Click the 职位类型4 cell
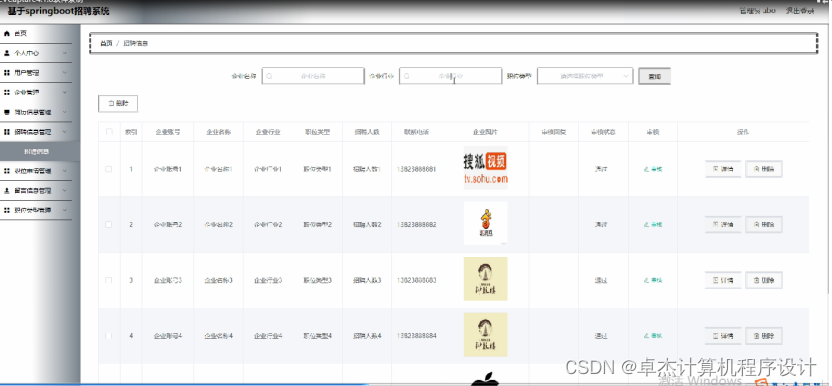This screenshot has width=832, height=386. (x=317, y=336)
